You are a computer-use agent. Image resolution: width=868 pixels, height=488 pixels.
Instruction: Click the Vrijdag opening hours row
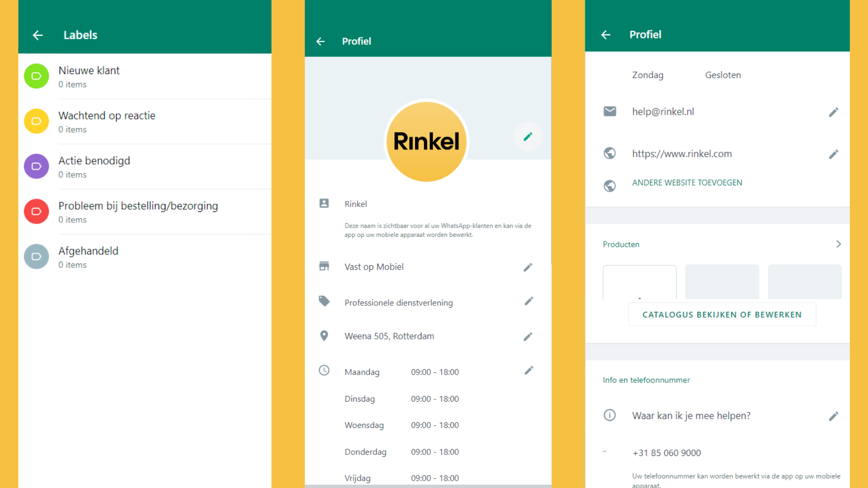[402, 478]
